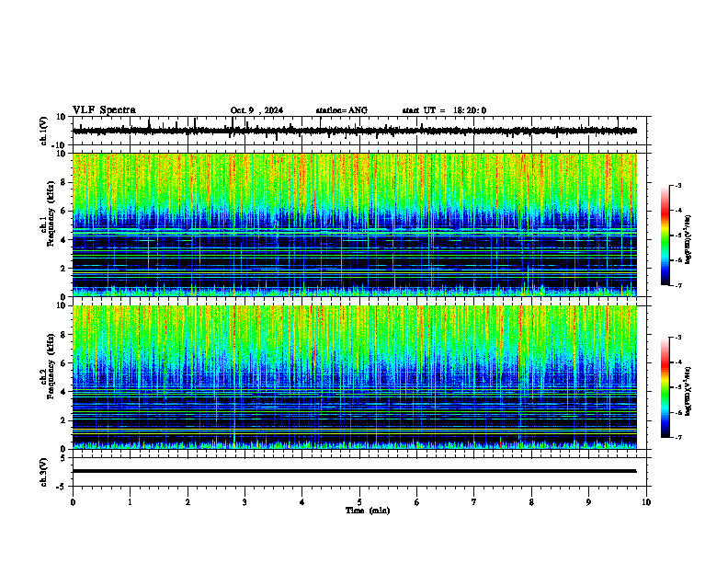This screenshot has height=563, width=728.
Task: Click the "start UT = 18:20: 0" header text
Action: pos(444,110)
